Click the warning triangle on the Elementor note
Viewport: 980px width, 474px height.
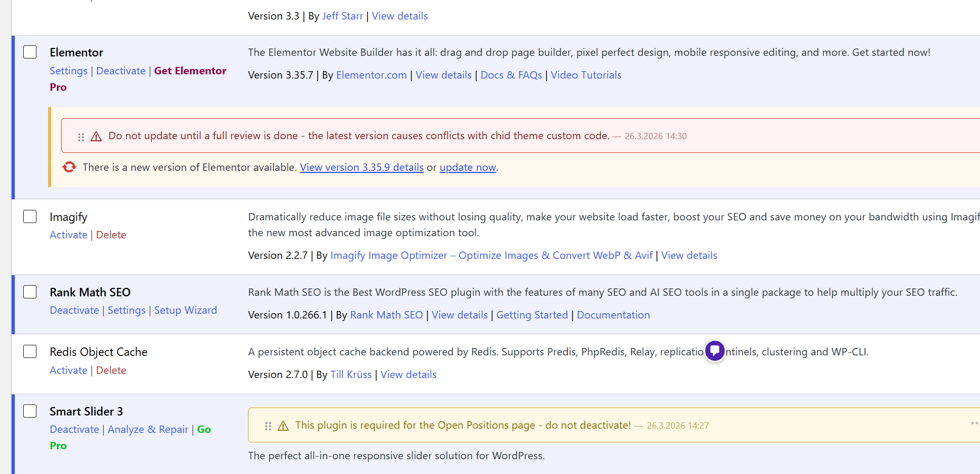click(x=96, y=137)
